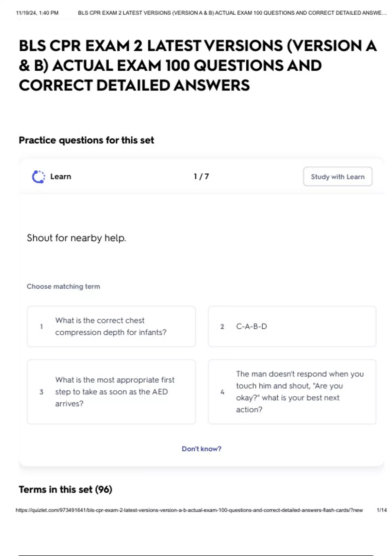Image resolution: width=392 pixels, height=556 pixels.
Task: Click the Terms in this set (96) heading
Action: (65, 489)
